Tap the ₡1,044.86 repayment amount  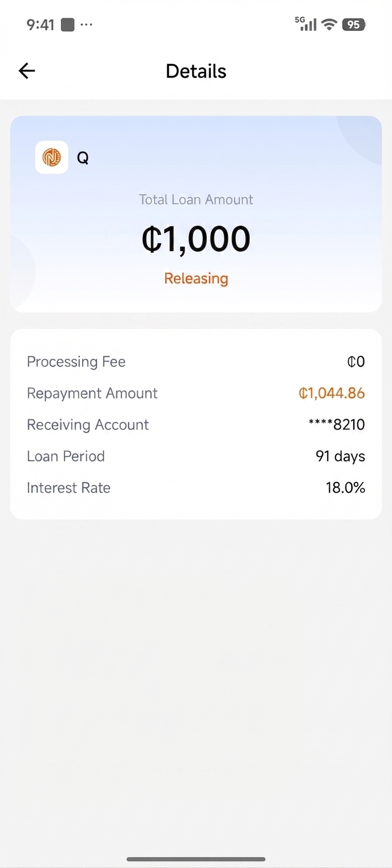point(332,393)
